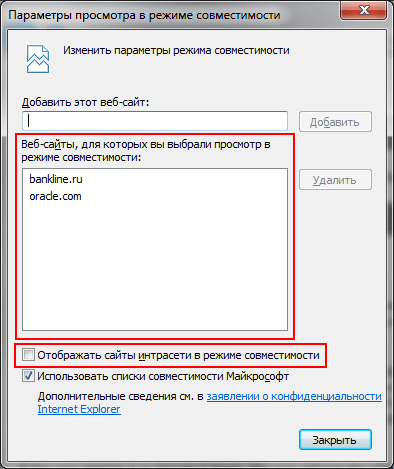394x469 pixels.
Task: Uncheck 'Использовать списки совместимости Майкрософт' checkbox
Action: 28,376
